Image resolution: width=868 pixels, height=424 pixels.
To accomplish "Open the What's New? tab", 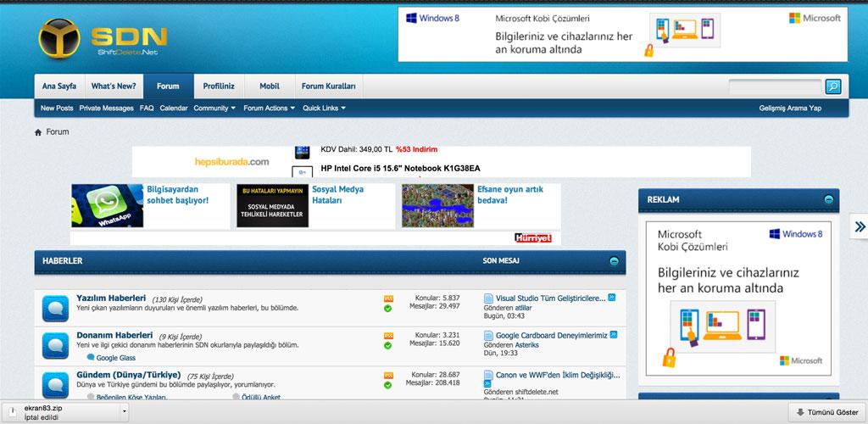I will click(114, 86).
